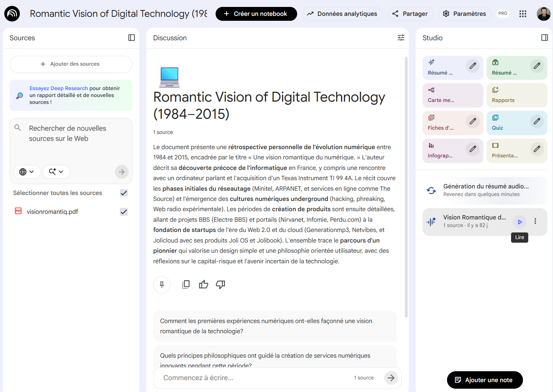Collapse the Studio panel
Viewport: 553px width, 392px height.
click(x=544, y=38)
